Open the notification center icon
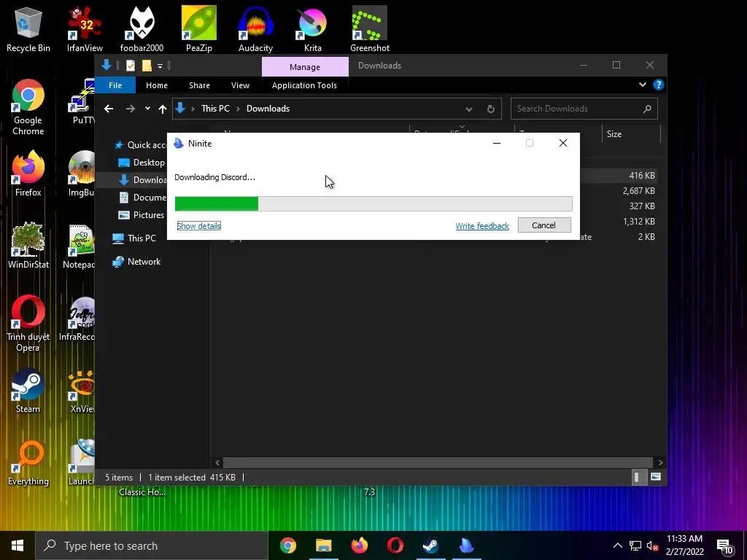The height and width of the screenshot is (560, 747). [x=725, y=546]
